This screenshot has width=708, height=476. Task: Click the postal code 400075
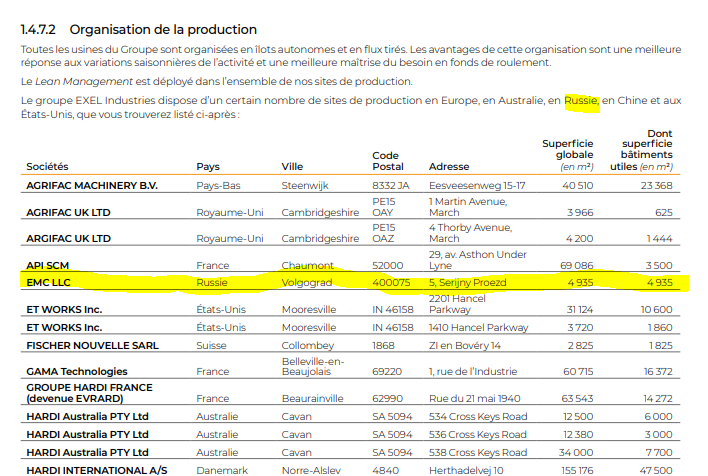point(391,283)
